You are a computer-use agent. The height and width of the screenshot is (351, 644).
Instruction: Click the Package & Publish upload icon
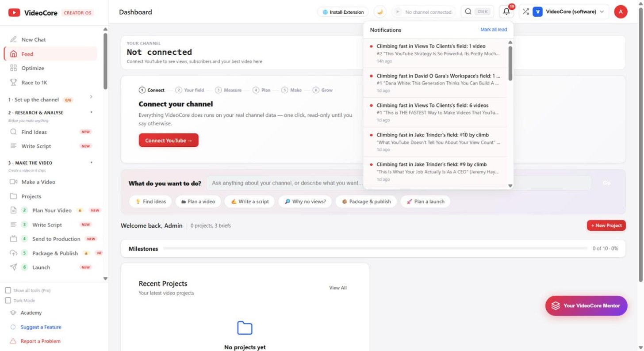pyautogui.click(x=13, y=253)
